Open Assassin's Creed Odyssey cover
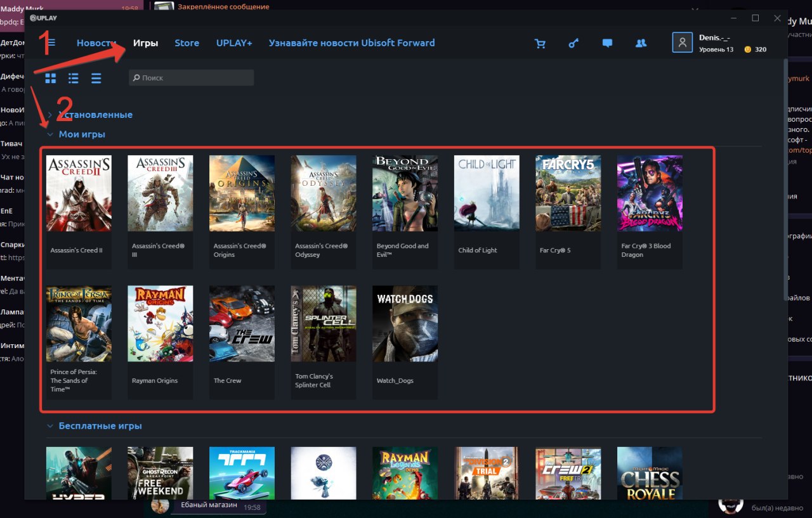The width and height of the screenshot is (812, 518). pos(324,193)
